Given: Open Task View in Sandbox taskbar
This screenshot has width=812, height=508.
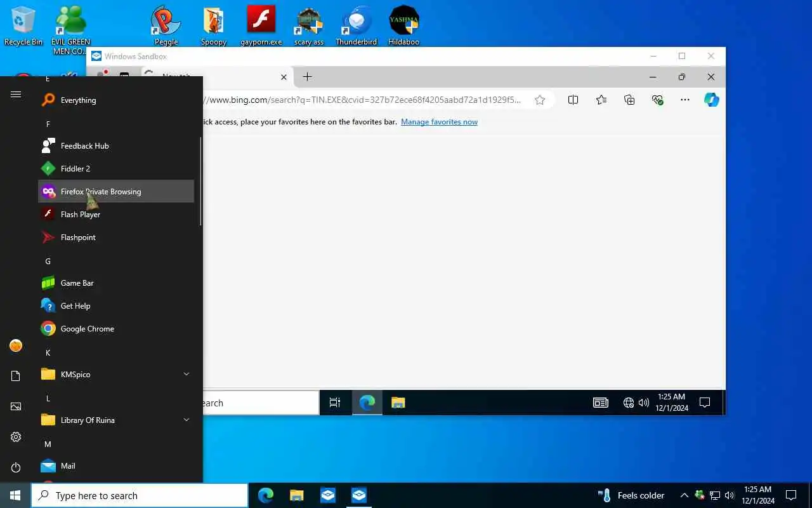Looking at the screenshot, I should [x=335, y=403].
